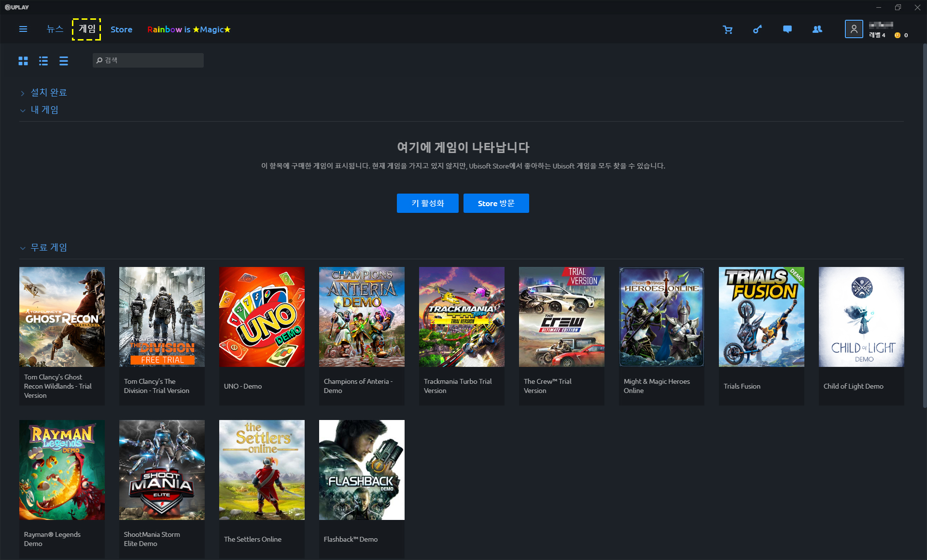Screen dimensions: 927x560
Task: Switch to detailed list view
Action: pos(43,61)
